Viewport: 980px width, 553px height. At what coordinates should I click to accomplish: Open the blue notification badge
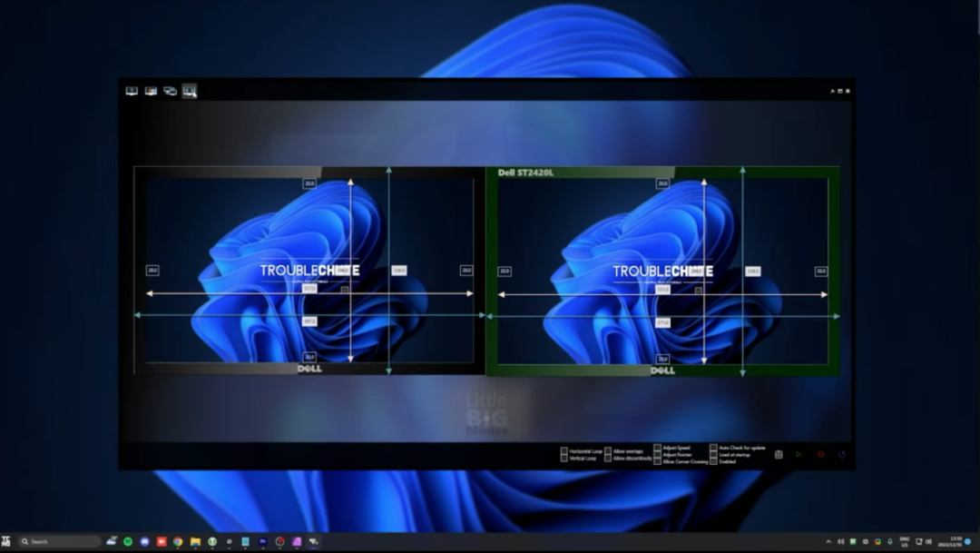tap(968, 542)
